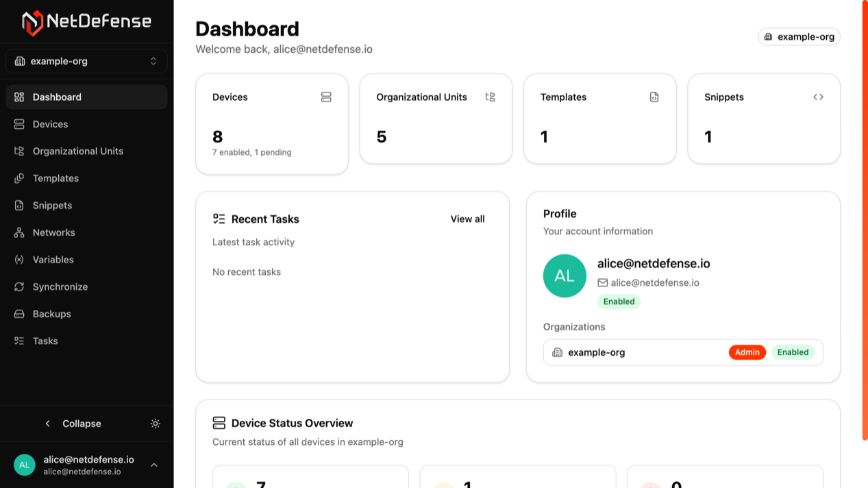Click View all in Recent Tasks
Viewport: 868px width, 488px height.
(x=467, y=219)
